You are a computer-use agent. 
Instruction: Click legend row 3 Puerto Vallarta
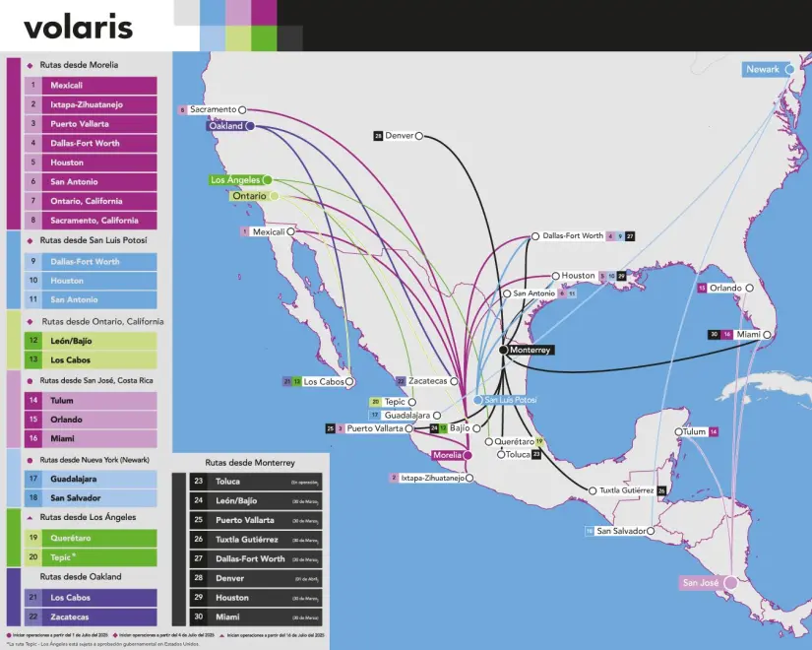click(x=91, y=124)
